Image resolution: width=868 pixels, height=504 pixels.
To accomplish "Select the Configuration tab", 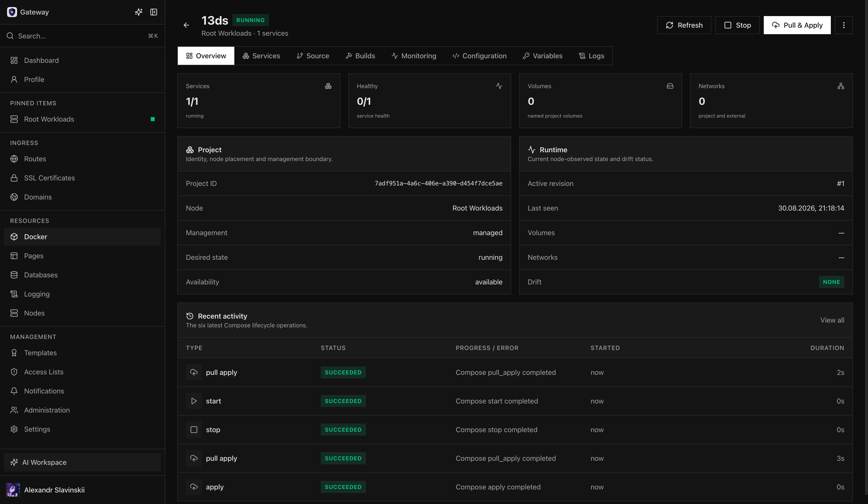I will point(479,56).
